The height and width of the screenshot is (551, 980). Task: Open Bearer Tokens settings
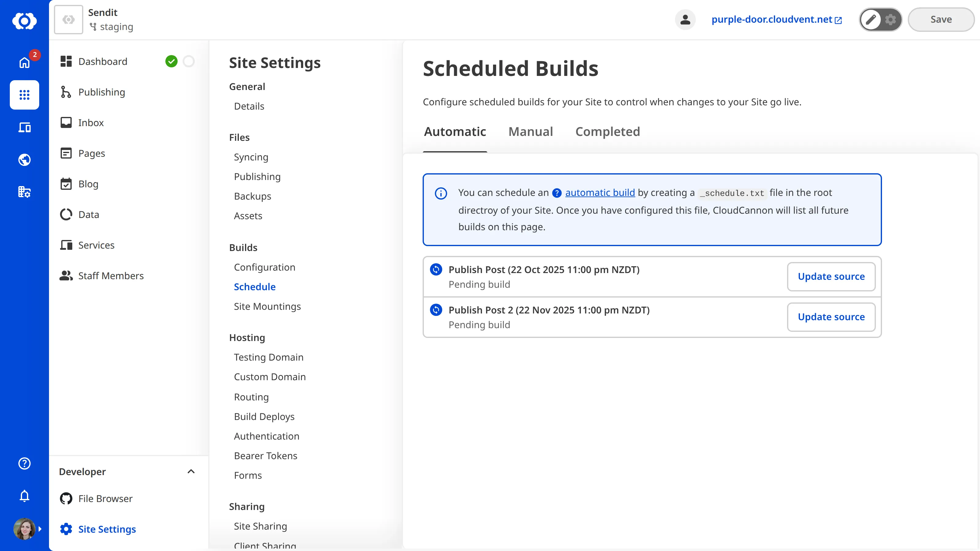pos(266,456)
